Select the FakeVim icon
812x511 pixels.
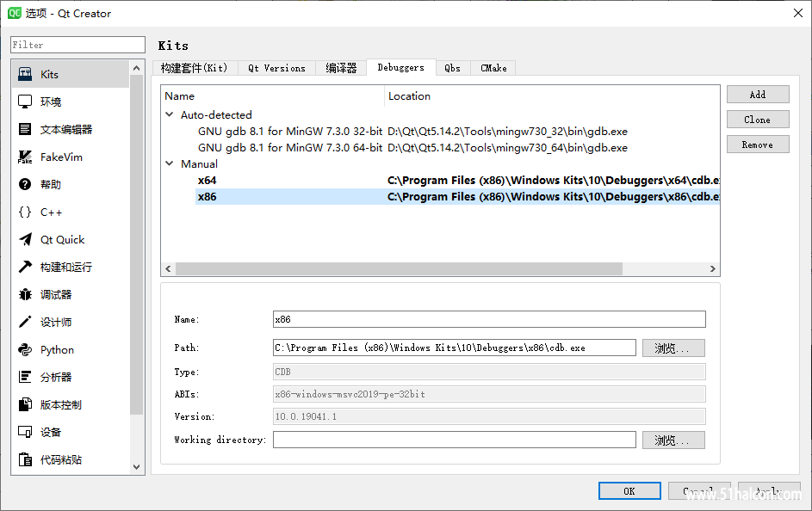(x=25, y=157)
